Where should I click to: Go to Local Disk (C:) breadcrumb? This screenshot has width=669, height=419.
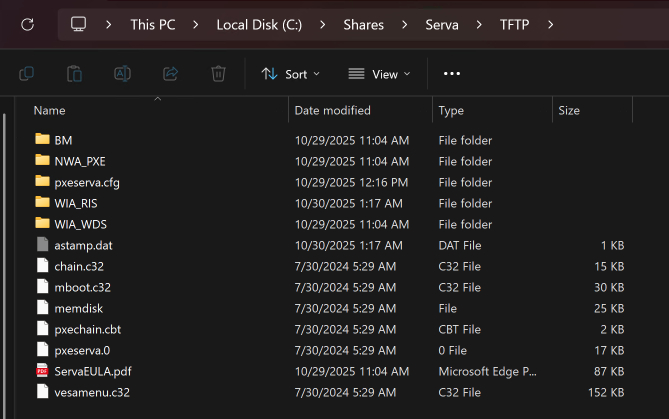[258, 24]
